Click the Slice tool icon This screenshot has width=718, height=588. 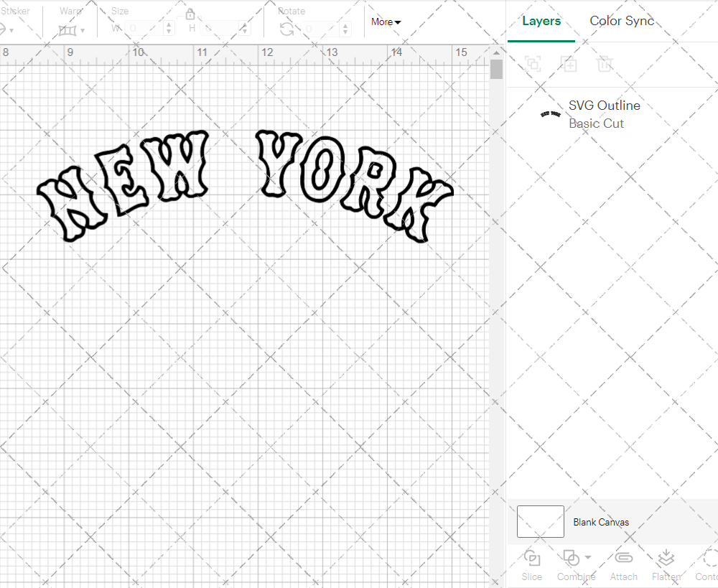click(x=532, y=559)
